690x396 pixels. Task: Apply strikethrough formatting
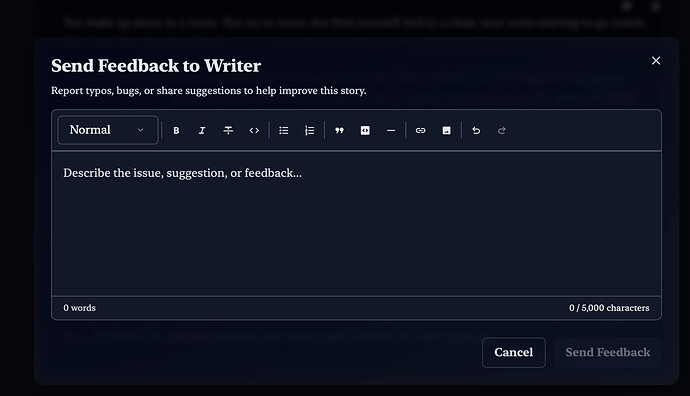(x=228, y=131)
